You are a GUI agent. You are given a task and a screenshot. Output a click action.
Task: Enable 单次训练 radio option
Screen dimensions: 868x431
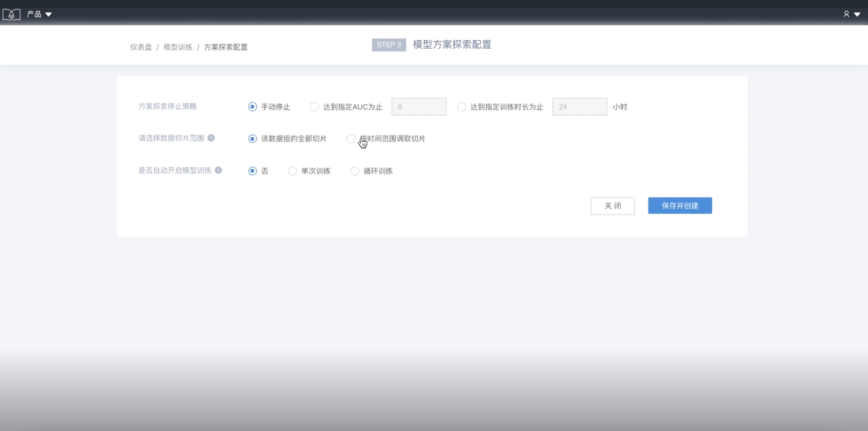pyautogui.click(x=292, y=171)
